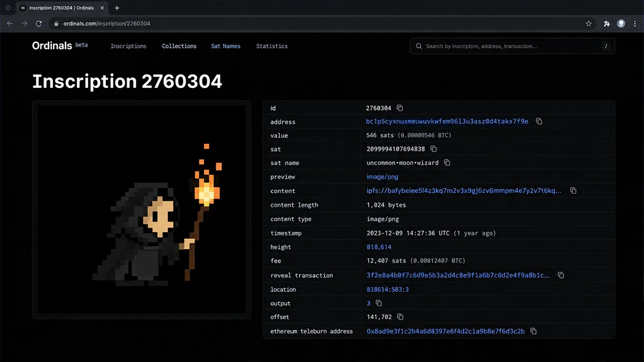Go to the Collections page
Image resolution: width=644 pixels, height=362 pixels.
coord(179,46)
